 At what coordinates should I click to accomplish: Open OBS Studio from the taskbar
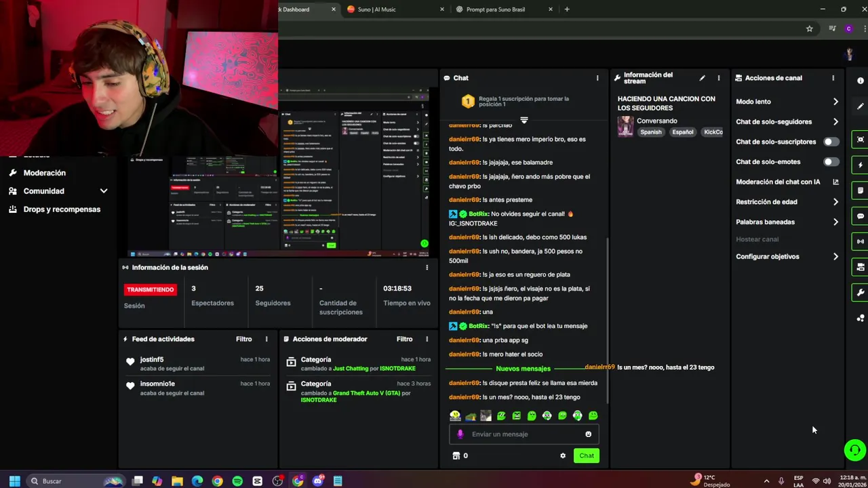coord(277,481)
